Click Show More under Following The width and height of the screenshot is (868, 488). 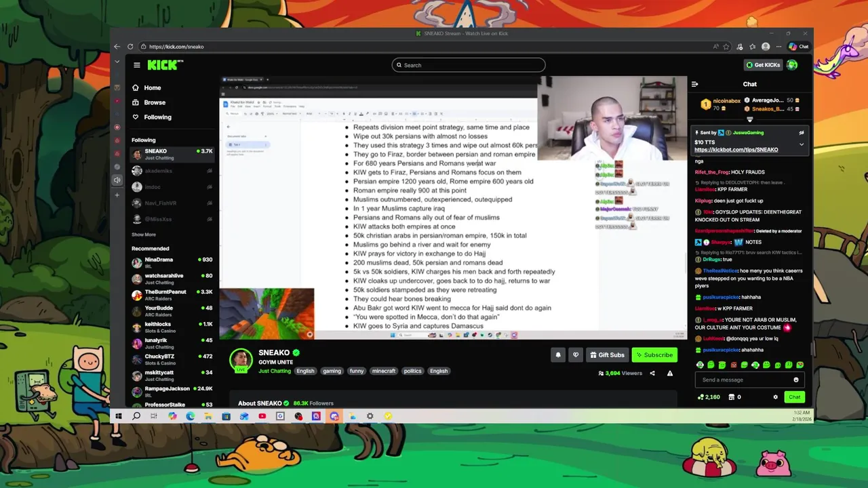(144, 235)
